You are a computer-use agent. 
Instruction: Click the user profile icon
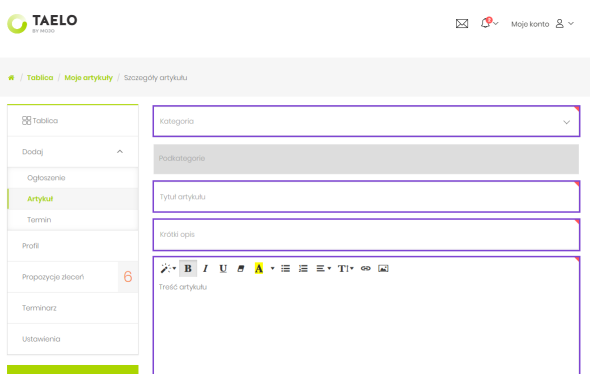click(560, 24)
